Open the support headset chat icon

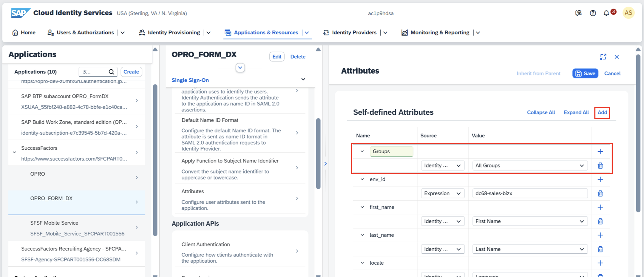tap(578, 13)
